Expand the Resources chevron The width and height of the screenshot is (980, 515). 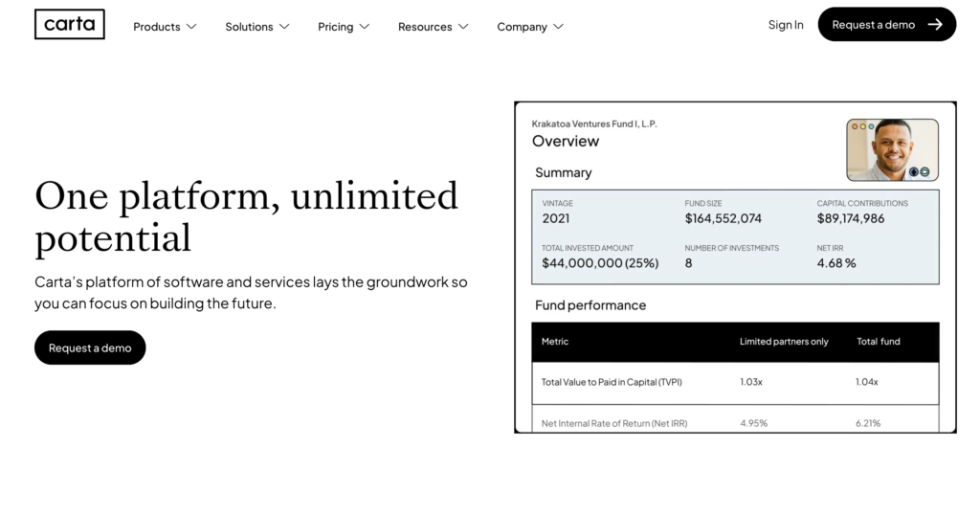(463, 26)
